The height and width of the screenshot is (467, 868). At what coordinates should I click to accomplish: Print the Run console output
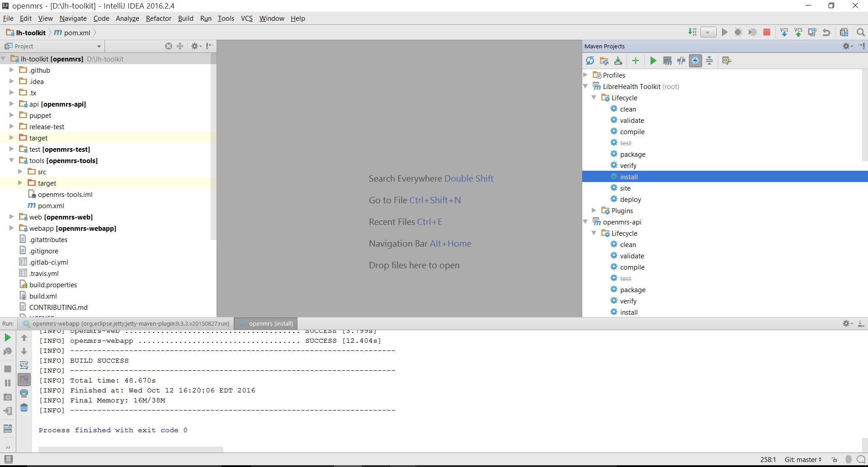pos(24,394)
